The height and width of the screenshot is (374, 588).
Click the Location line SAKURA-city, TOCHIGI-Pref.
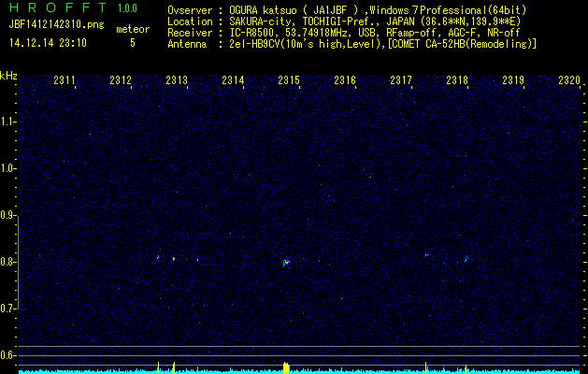point(344,22)
